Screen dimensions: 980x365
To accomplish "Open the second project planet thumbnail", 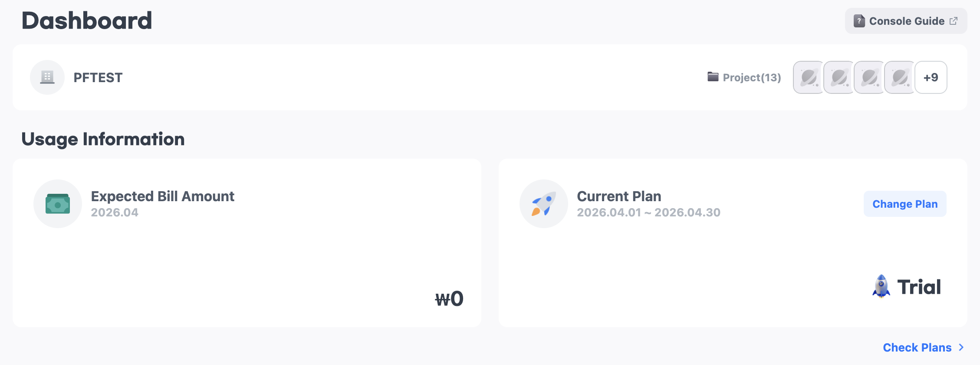I will tap(839, 77).
